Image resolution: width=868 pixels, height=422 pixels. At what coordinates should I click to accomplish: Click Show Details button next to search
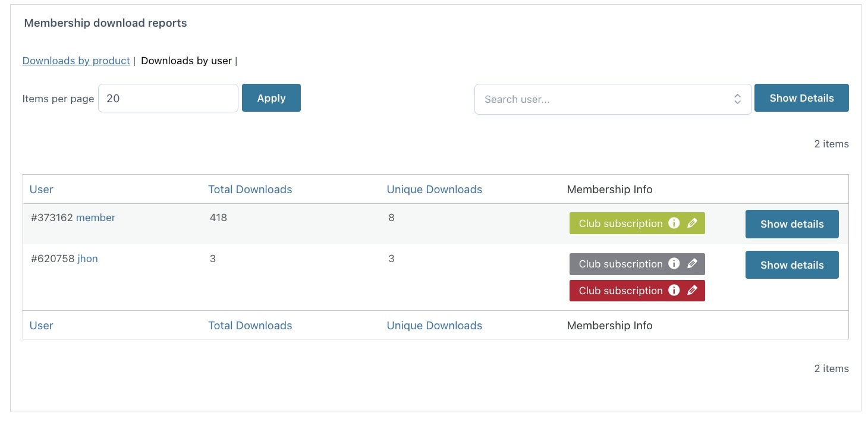pyautogui.click(x=801, y=98)
